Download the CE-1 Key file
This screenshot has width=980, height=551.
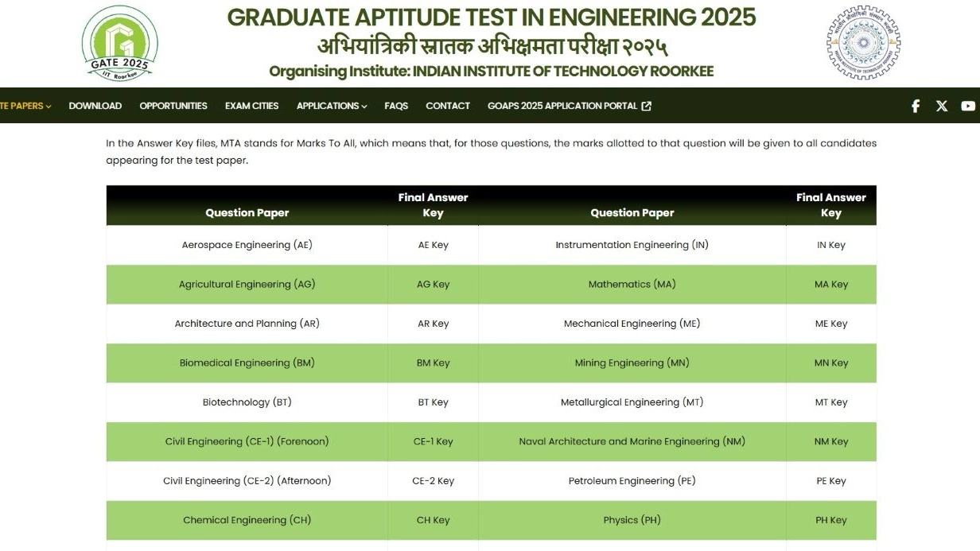click(433, 441)
